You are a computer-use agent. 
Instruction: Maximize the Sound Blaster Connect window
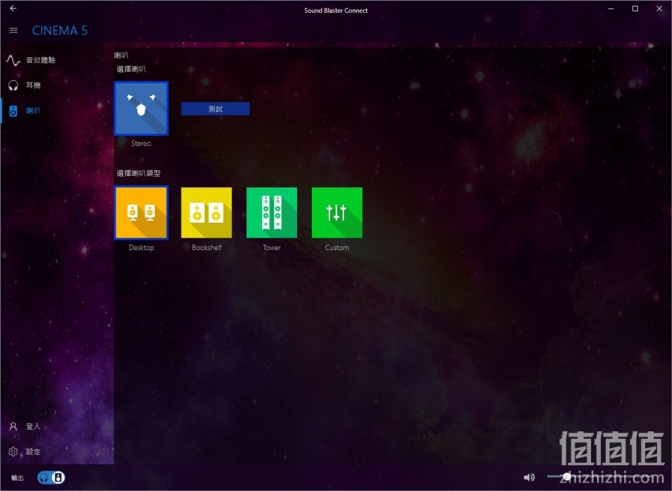pyautogui.click(x=635, y=9)
